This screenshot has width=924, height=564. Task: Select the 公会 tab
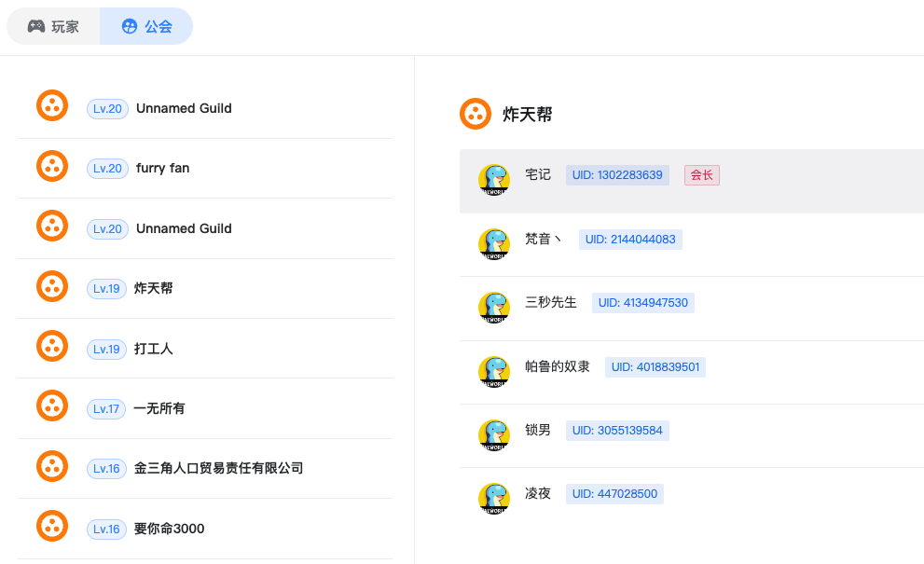146,26
